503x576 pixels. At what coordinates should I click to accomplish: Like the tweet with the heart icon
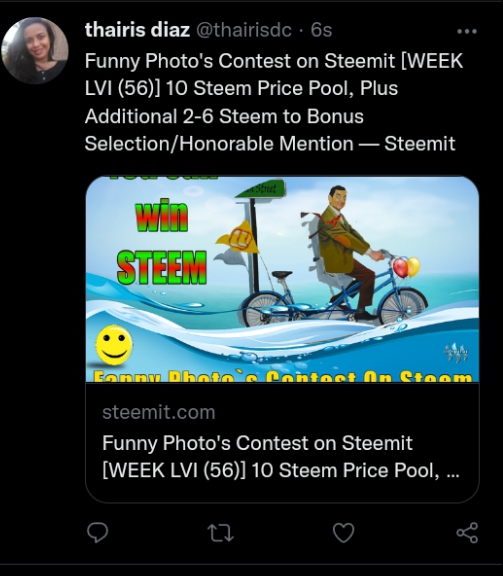344,533
